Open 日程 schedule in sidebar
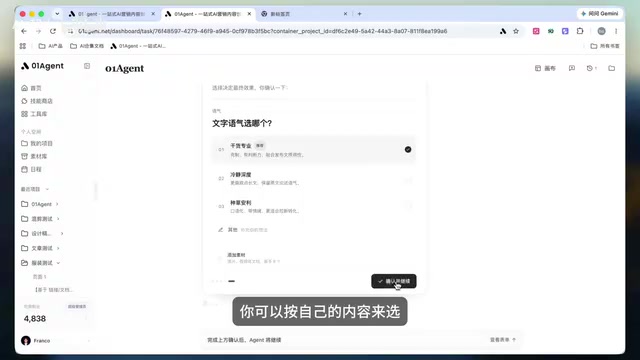The height and width of the screenshot is (360, 640). click(31, 169)
